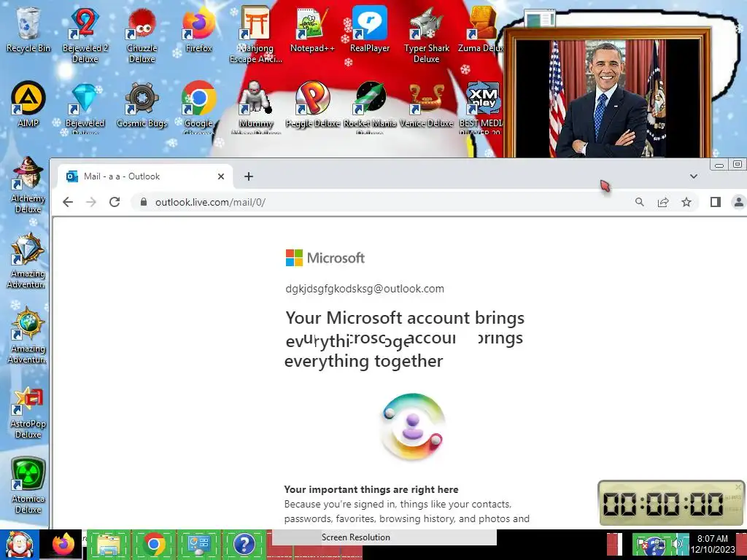Click the taskbar clock 8:07 AM
The image size is (747, 560).
(x=712, y=544)
